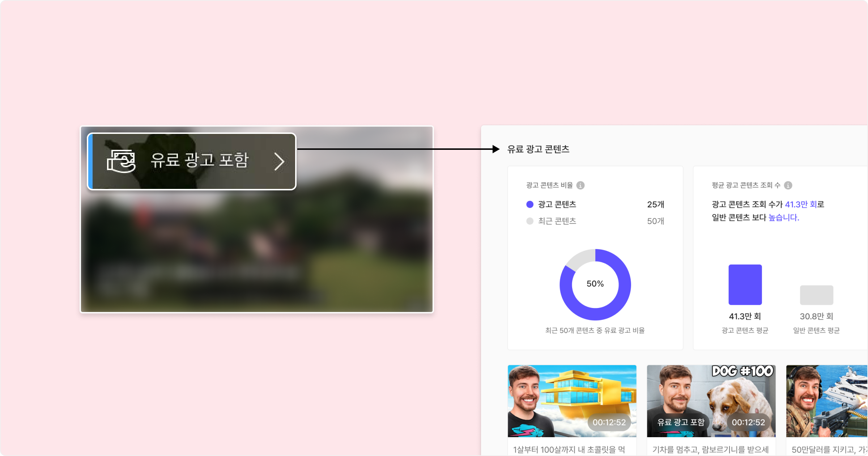Image resolution: width=868 pixels, height=456 pixels.
Task: Click 유료 광고 포함 badge on dog thumbnail
Action: coord(681,422)
